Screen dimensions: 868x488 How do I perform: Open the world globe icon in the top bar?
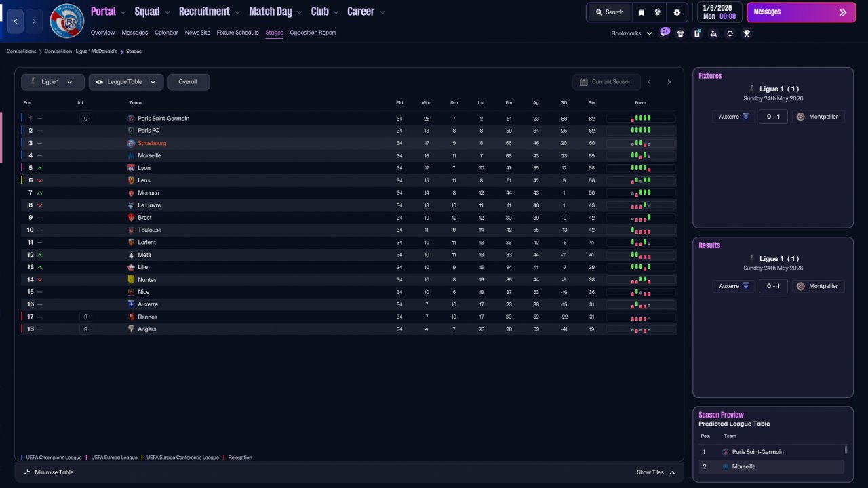pos(658,12)
